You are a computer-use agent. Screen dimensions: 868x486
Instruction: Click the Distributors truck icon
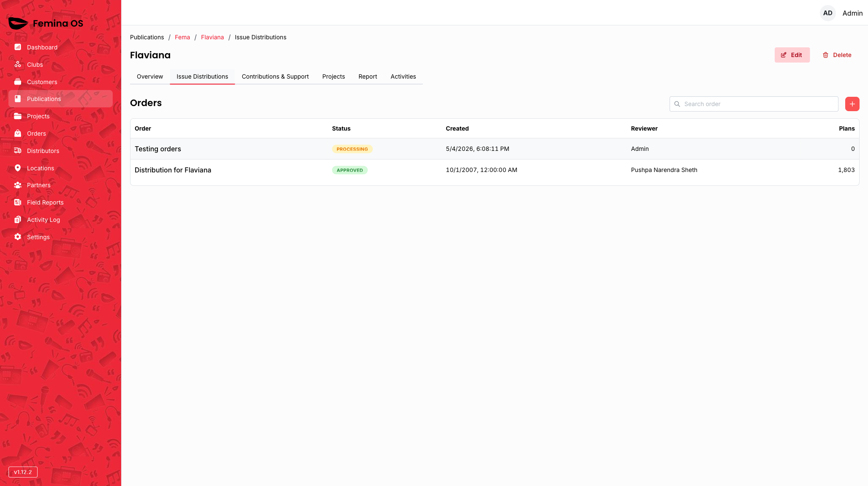(x=18, y=150)
